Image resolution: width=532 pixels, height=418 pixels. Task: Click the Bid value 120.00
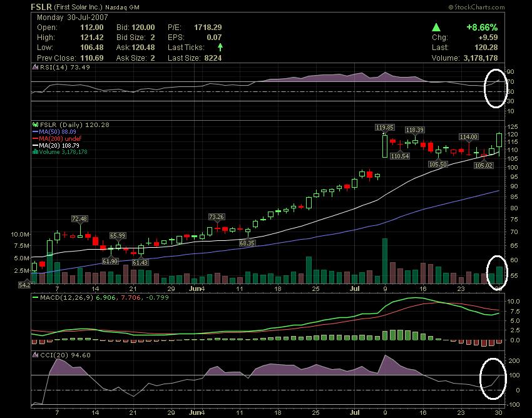click(143, 28)
